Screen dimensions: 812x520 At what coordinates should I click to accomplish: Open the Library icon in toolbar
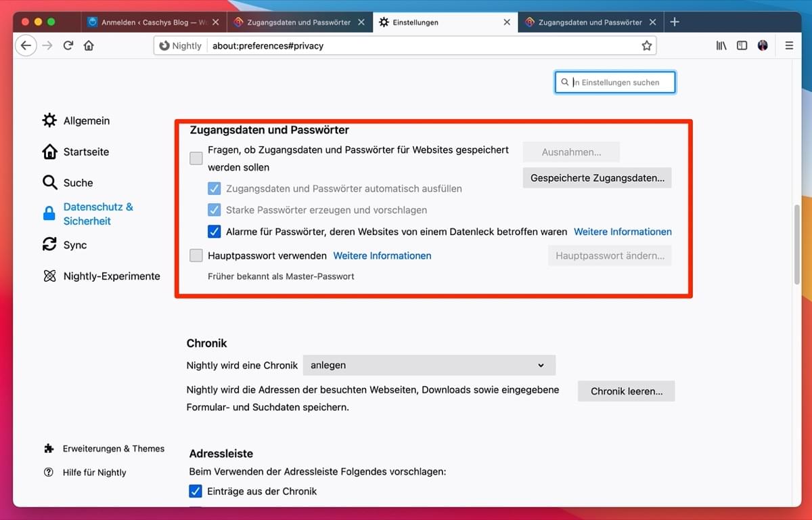721,45
